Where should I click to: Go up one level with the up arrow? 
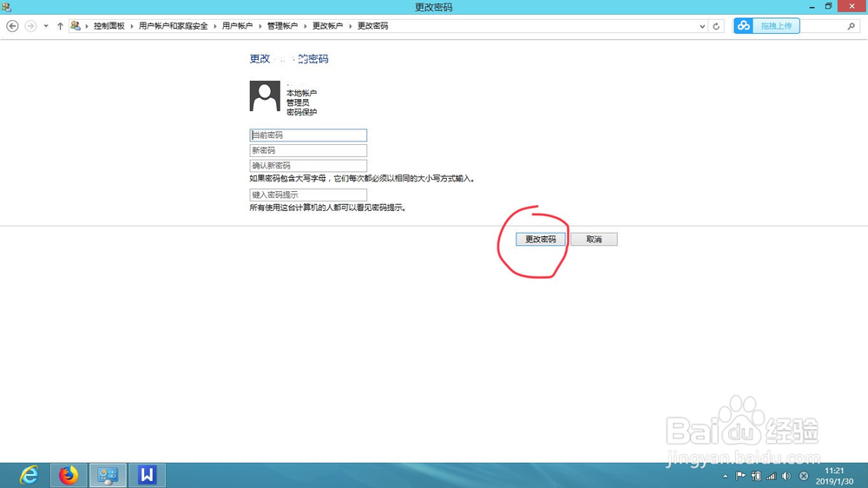coord(60,26)
